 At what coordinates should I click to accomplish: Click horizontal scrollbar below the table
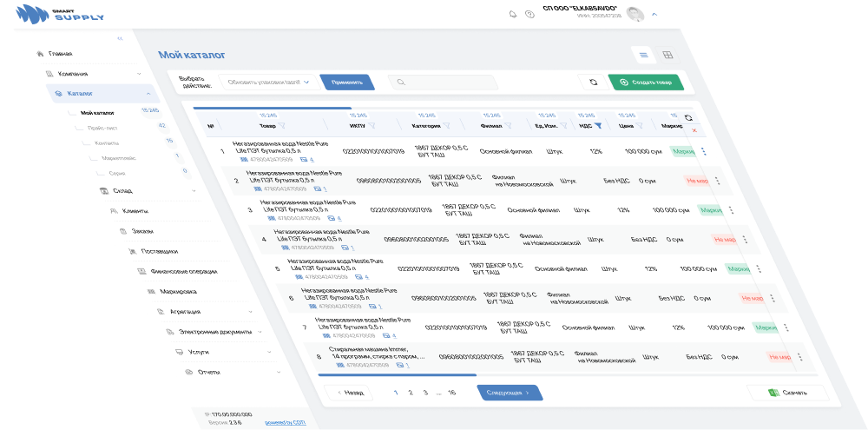click(397, 375)
